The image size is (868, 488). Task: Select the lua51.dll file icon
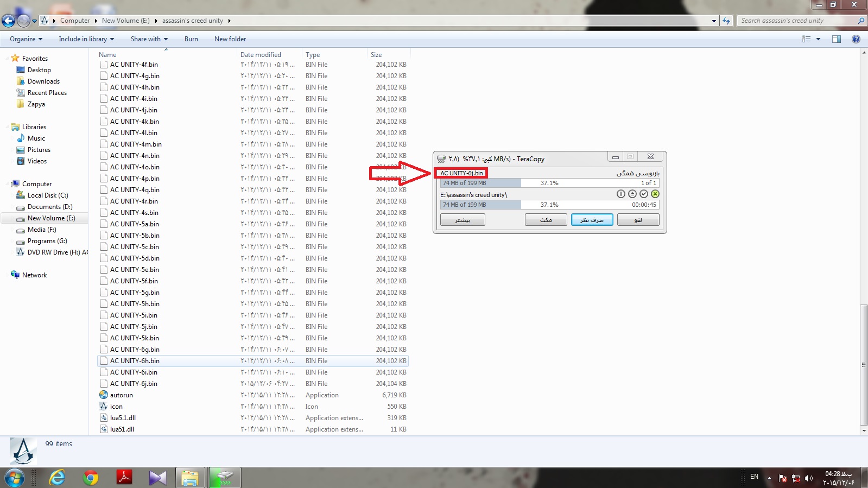104,429
